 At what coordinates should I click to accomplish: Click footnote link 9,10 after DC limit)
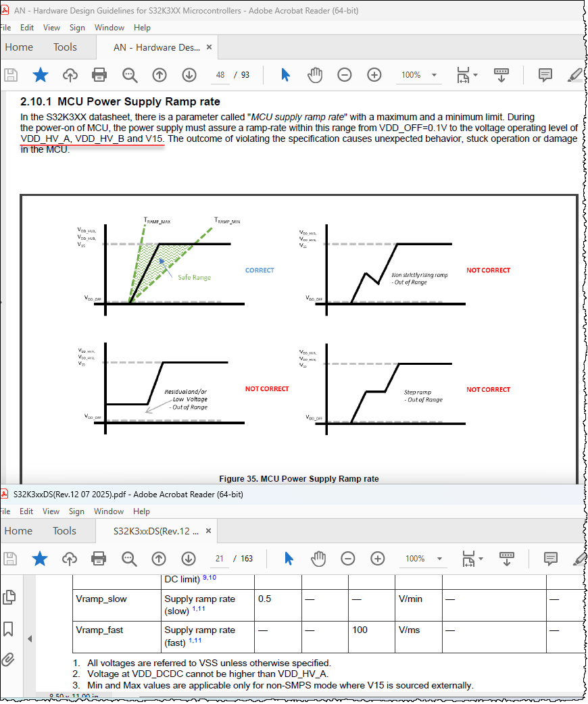(x=210, y=578)
